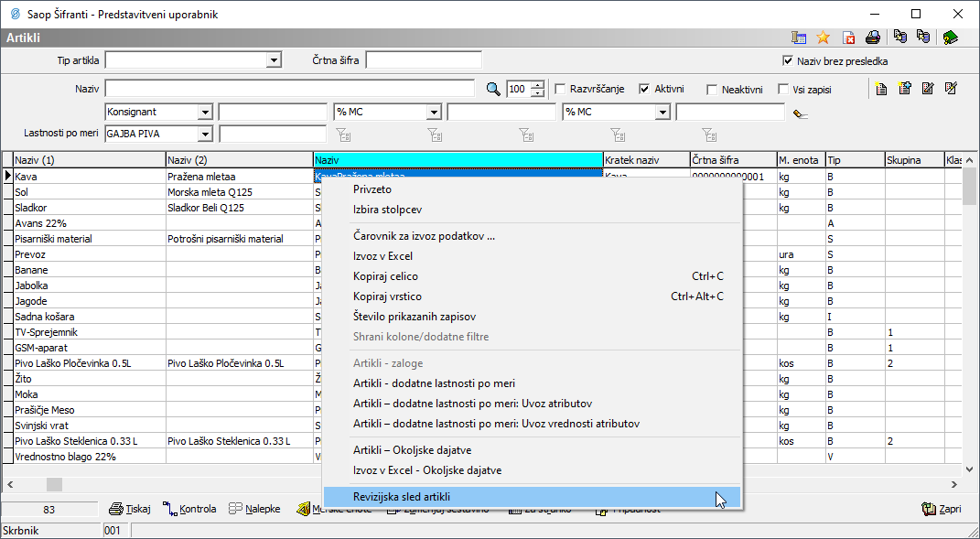The width and height of the screenshot is (980, 539).
Task: Uncheck the Aktivni checkbox
Action: pos(644,89)
